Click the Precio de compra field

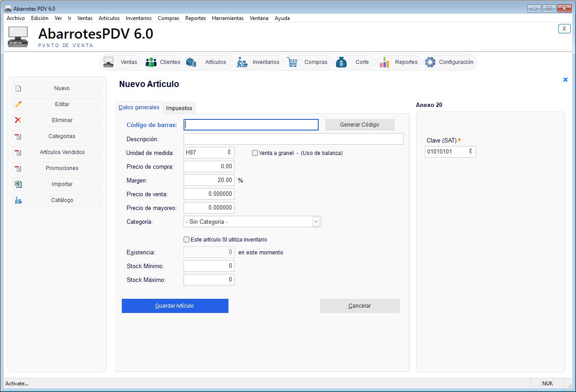click(x=209, y=166)
